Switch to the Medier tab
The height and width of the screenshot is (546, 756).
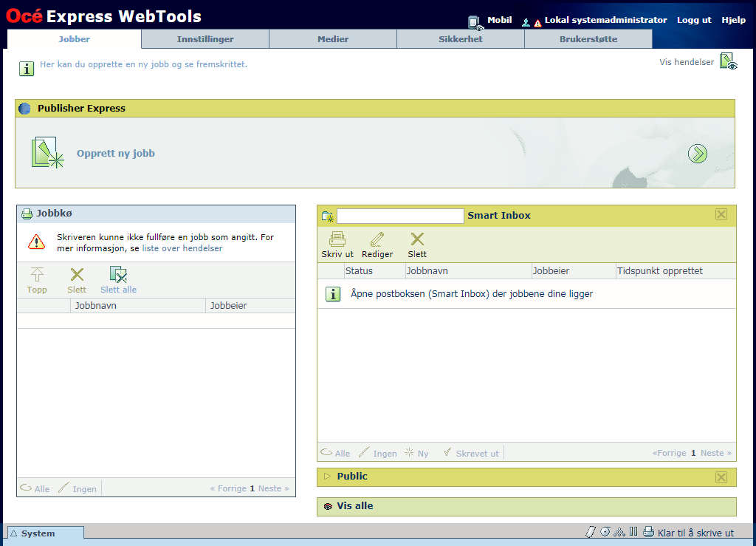click(333, 39)
